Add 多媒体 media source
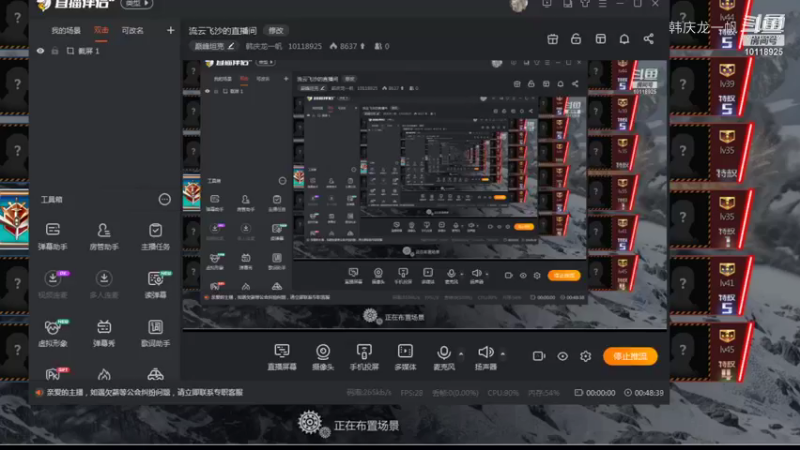The height and width of the screenshot is (450, 800). (x=405, y=357)
